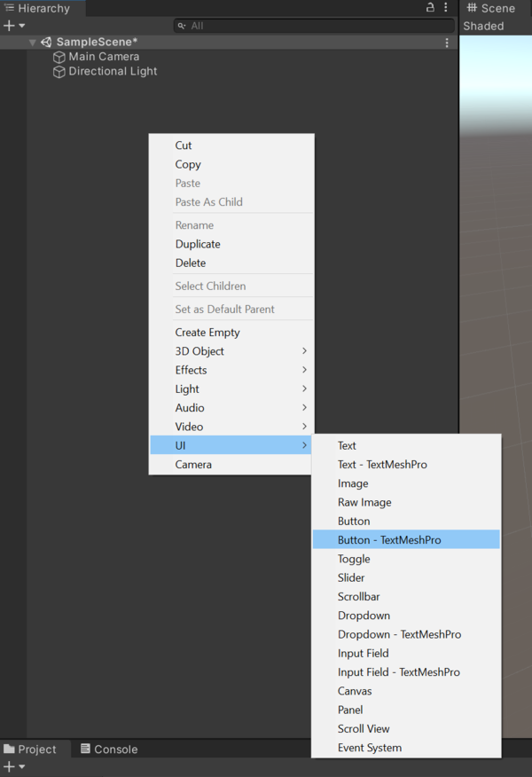Click the cube icon beside Directional Light
This screenshot has height=777, width=532.
(x=59, y=72)
